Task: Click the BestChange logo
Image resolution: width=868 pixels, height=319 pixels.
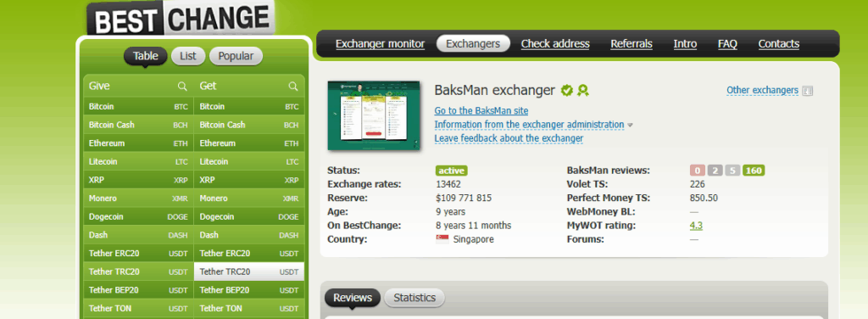Action: (181, 19)
